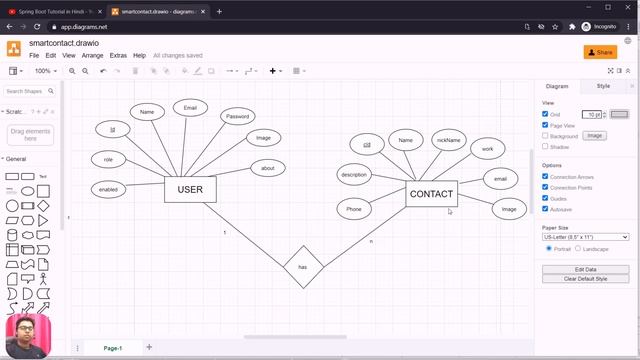Open the Waypoints style dropdown
Screen dimensions: 640x360
(x=251, y=71)
